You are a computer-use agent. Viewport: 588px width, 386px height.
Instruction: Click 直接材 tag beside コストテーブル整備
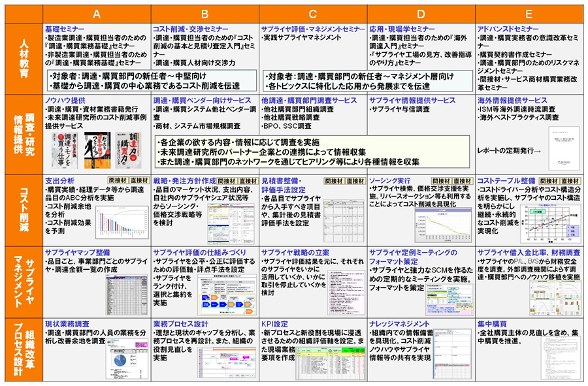[571, 181]
